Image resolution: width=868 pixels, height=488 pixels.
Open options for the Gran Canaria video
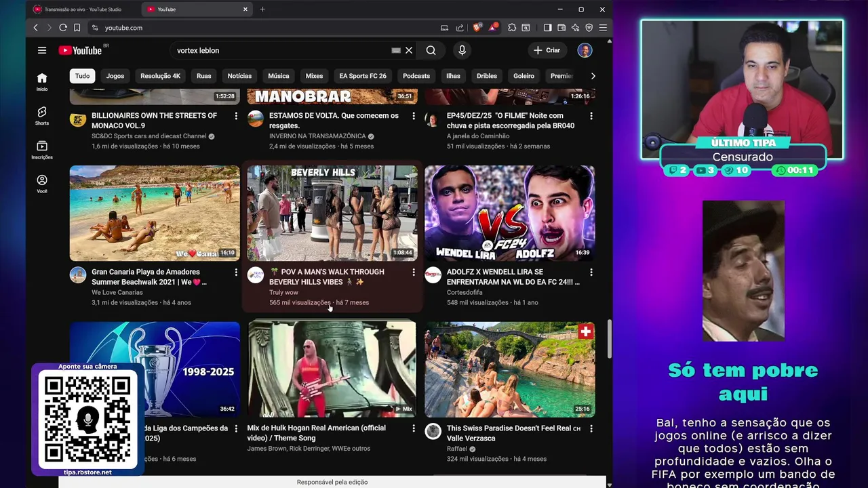pos(236,272)
